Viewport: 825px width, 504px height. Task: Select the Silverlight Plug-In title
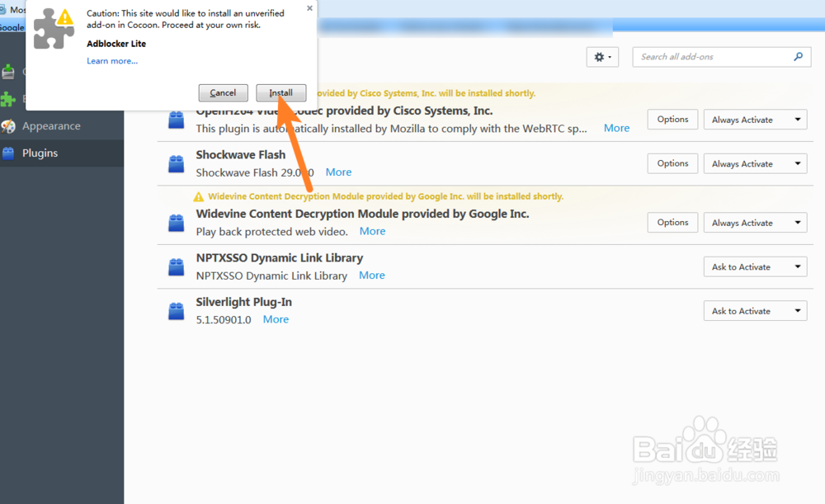243,302
